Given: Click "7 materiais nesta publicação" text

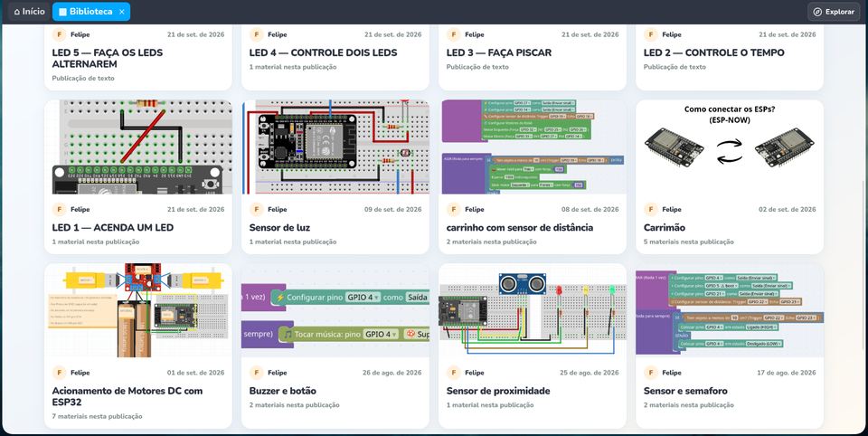Looking at the screenshot, I should point(98,416).
